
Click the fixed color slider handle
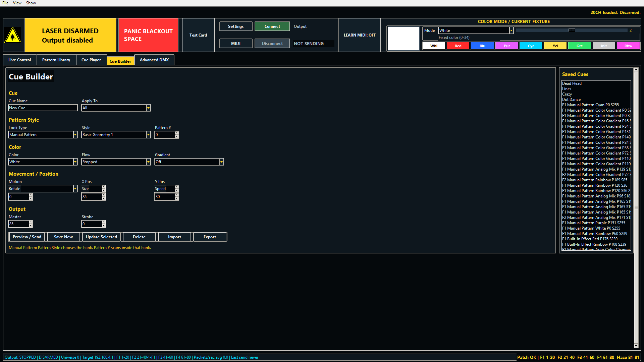point(572,30)
